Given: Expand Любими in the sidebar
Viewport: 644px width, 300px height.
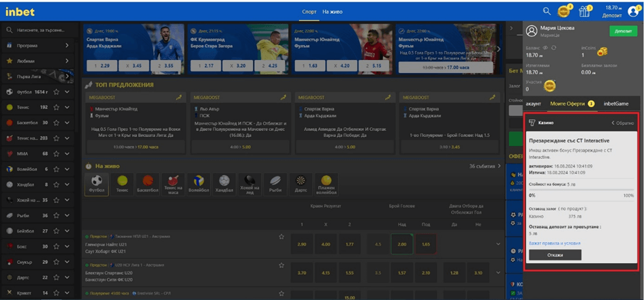Looking at the screenshot, I should click(x=67, y=61).
